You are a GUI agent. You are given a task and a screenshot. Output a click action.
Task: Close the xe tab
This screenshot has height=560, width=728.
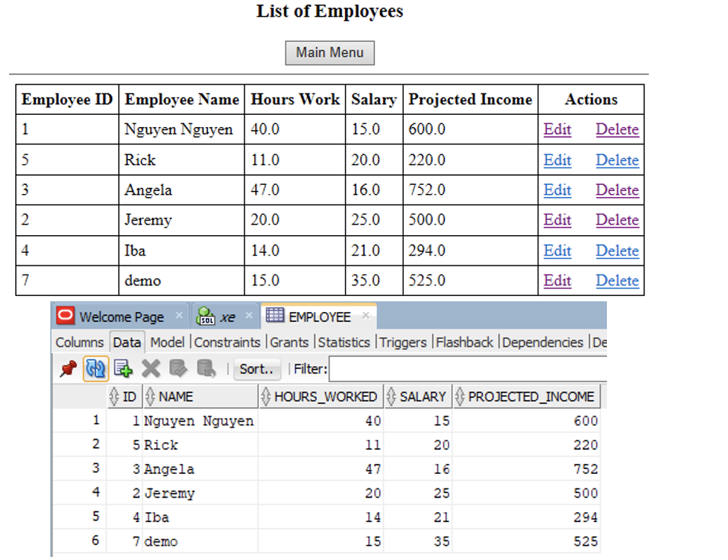[249, 316]
